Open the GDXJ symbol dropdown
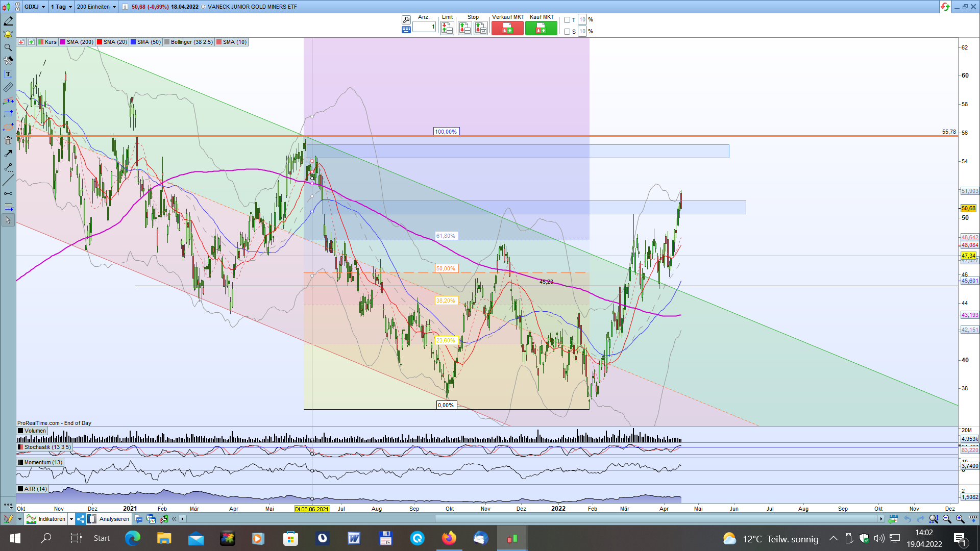This screenshot has width=980, height=551. pos(43,7)
